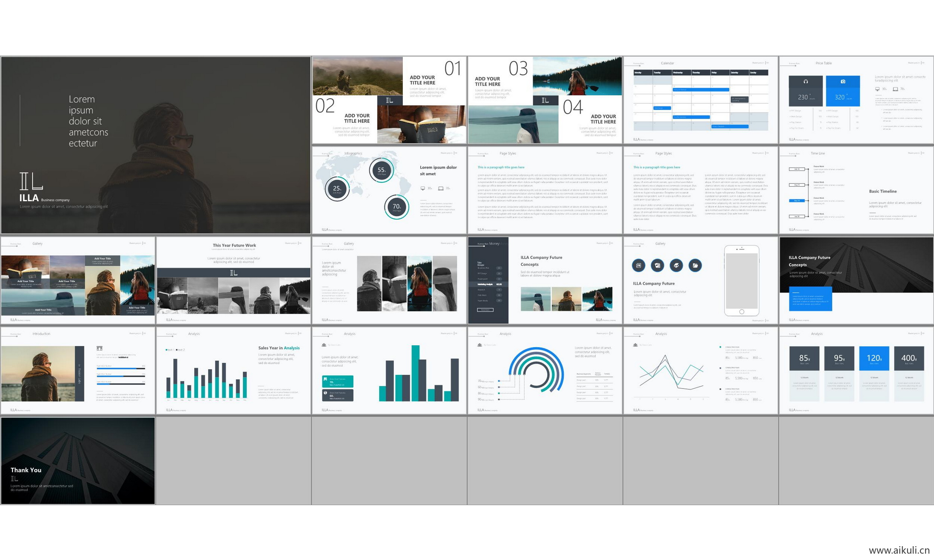Click the large IL logo on cover slide

point(31,181)
